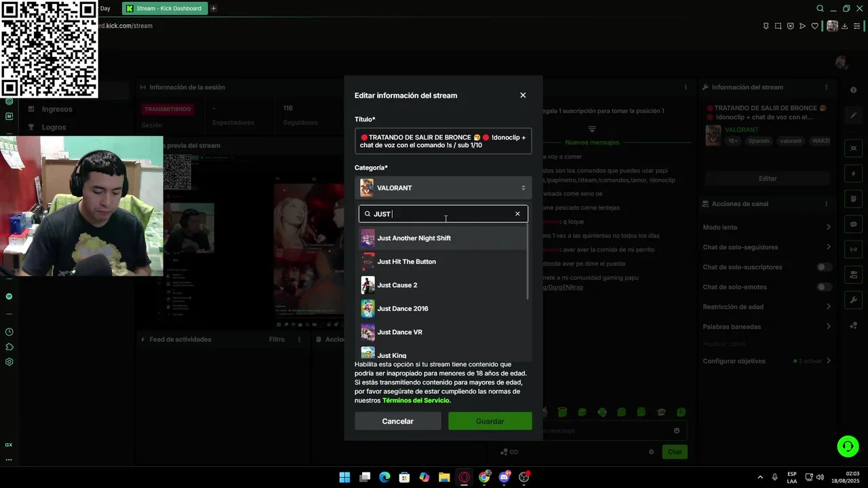Screen dimensions: 868x488
Task: Click the taskbar volume icon
Action: (x=820, y=477)
